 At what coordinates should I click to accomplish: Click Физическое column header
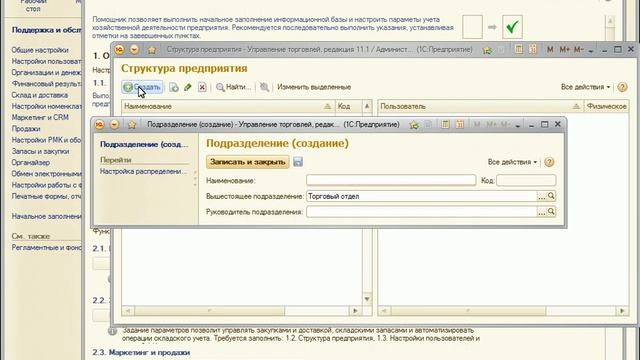click(606, 106)
